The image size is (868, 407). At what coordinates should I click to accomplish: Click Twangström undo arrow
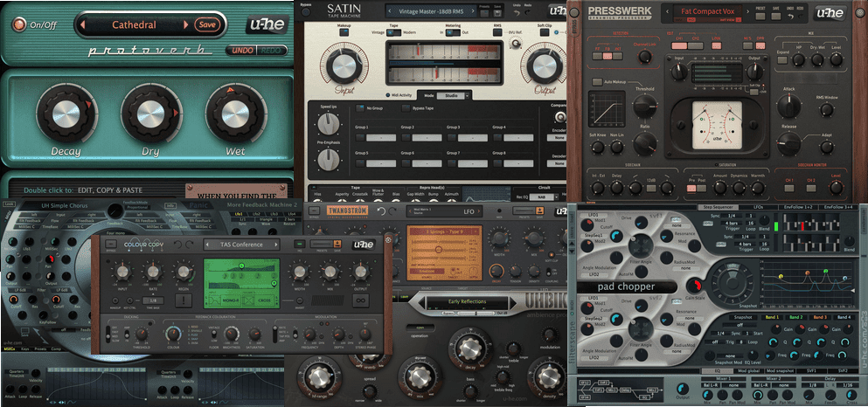coord(381,211)
